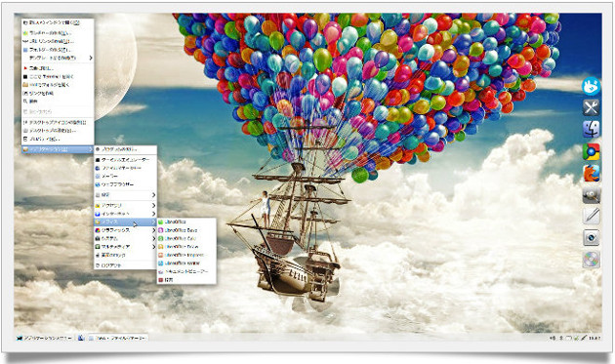The image size is (615, 364).
Task: Choose Create URL Link context menu entry
Action: [58, 41]
